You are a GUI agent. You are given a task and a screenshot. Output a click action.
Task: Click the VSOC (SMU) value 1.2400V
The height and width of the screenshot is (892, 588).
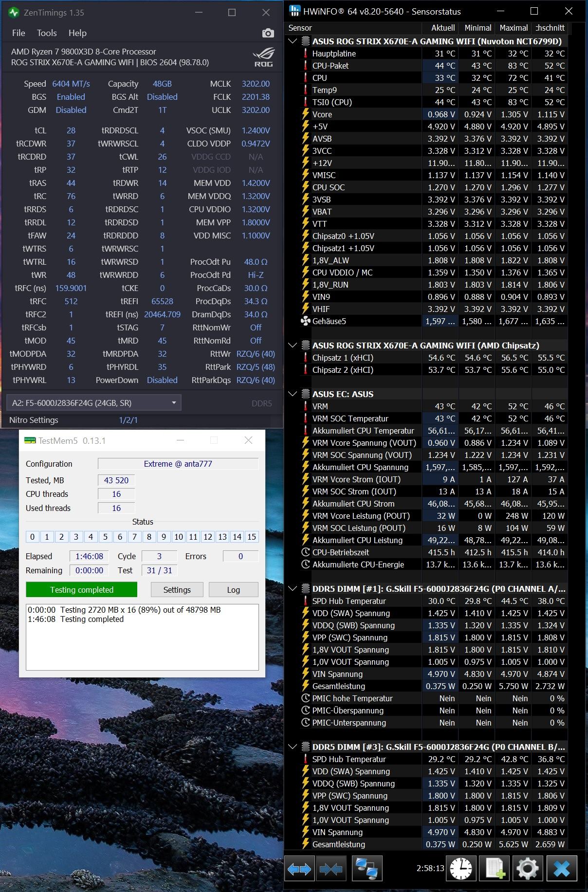256,130
